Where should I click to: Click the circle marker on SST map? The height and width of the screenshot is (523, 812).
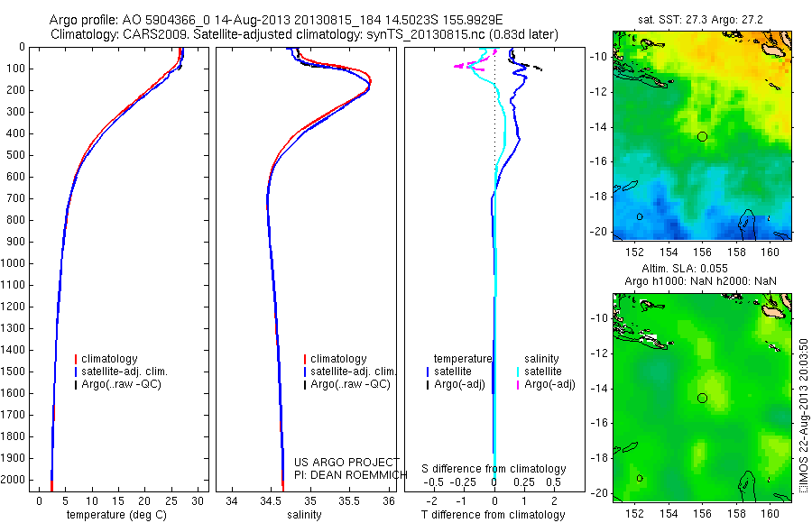pyautogui.click(x=702, y=137)
